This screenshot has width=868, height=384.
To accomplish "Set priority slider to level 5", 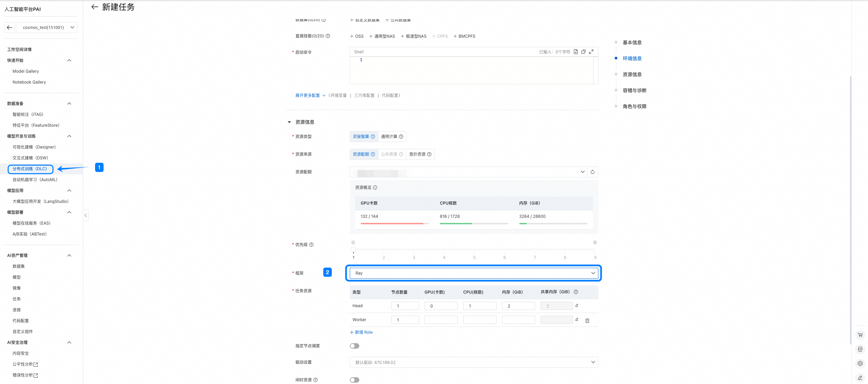I will point(474,250).
